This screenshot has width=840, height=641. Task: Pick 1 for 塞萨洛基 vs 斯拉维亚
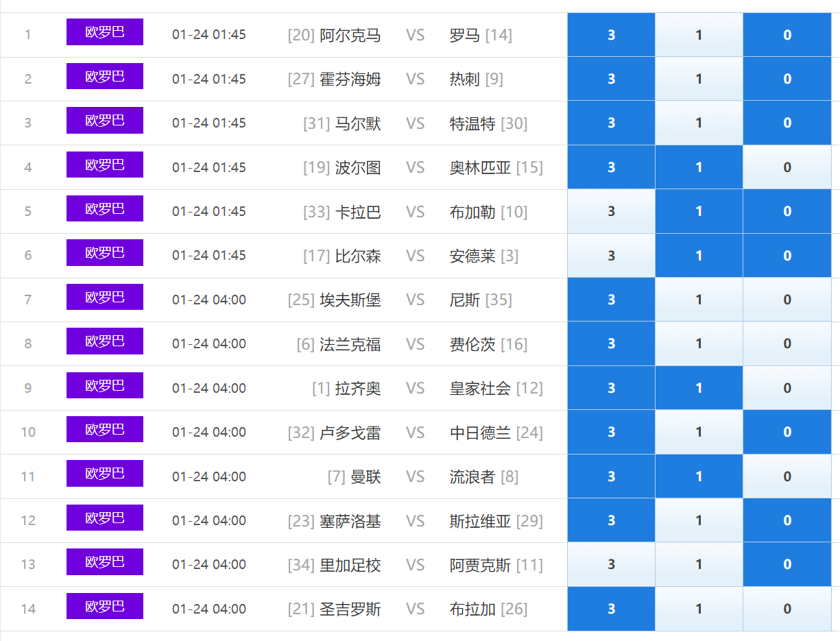click(x=699, y=520)
